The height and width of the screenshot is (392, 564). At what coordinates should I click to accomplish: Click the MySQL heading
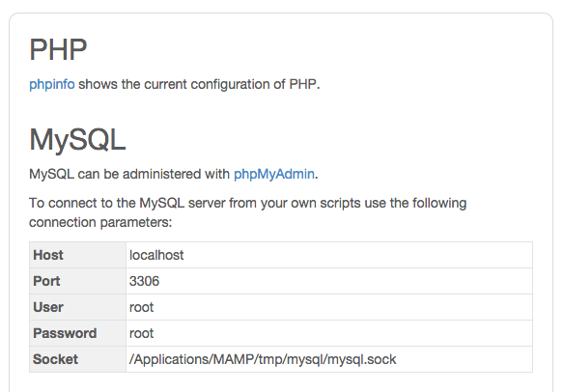(77, 140)
